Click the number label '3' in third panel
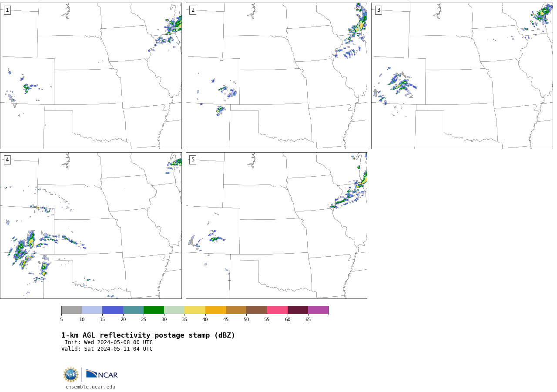 coord(378,10)
